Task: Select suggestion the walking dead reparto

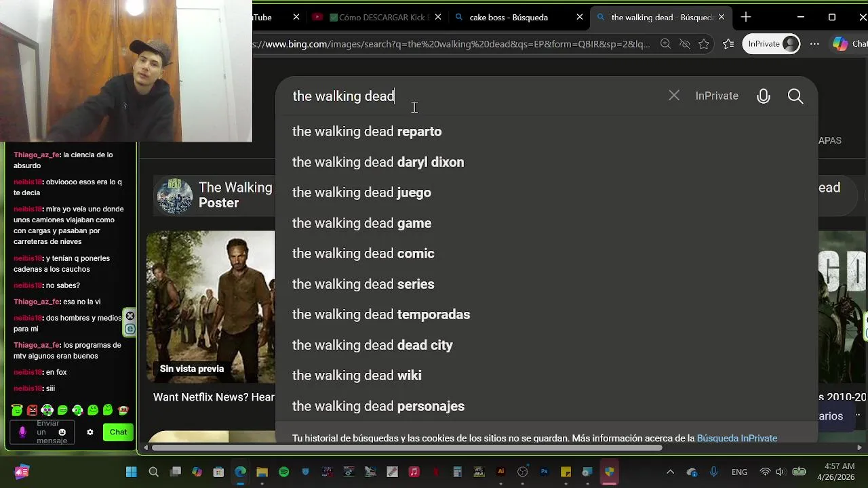Action: coord(547,131)
